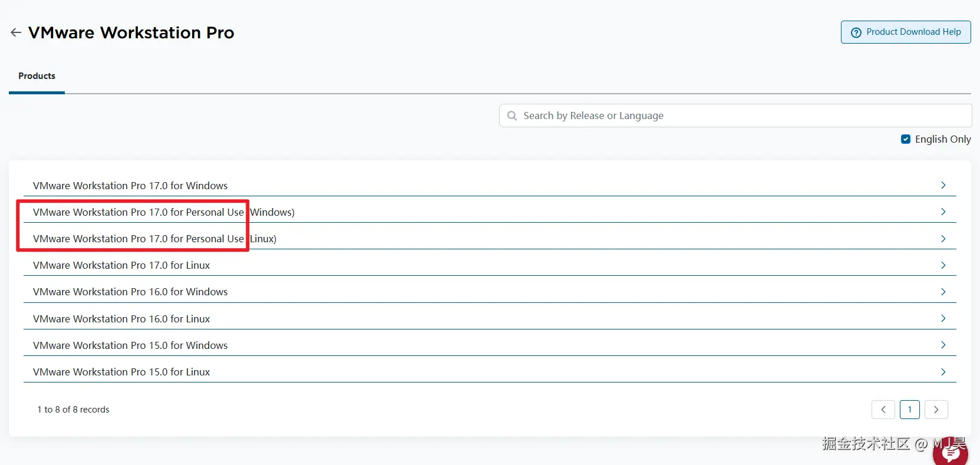This screenshot has height=465, width=980.
Task: Open VMware Workstation Pro 17.0 for Linux
Action: coord(121,265)
